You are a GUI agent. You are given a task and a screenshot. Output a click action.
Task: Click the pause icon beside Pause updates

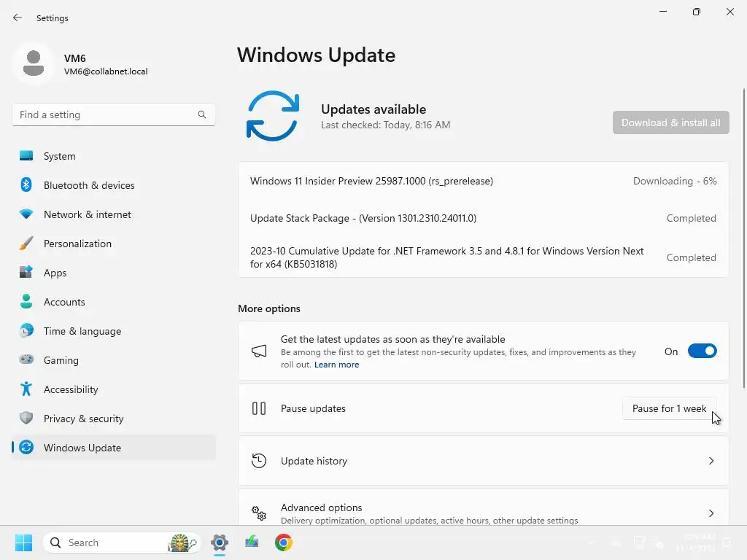click(259, 408)
